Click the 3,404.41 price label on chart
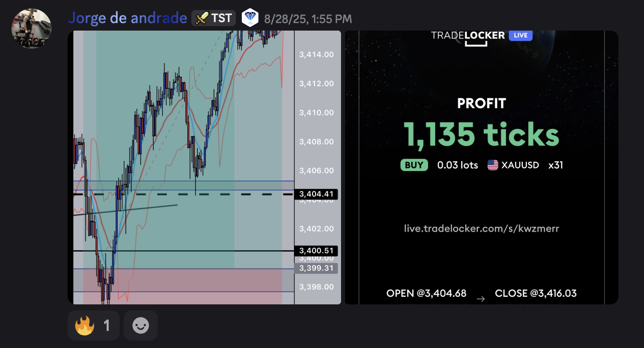The image size is (644, 348). 316,194
